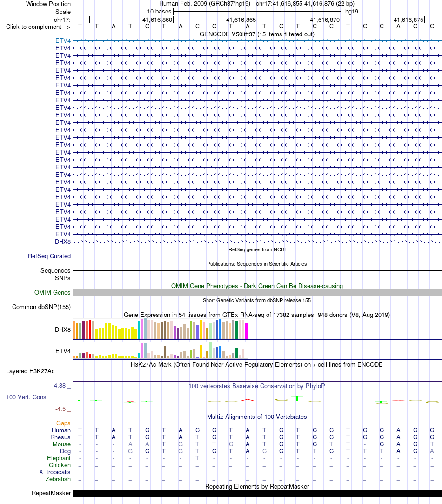Click the 'OMIM Genes' track label
Image resolution: width=442 pixels, height=504 pixels.
tap(53, 293)
